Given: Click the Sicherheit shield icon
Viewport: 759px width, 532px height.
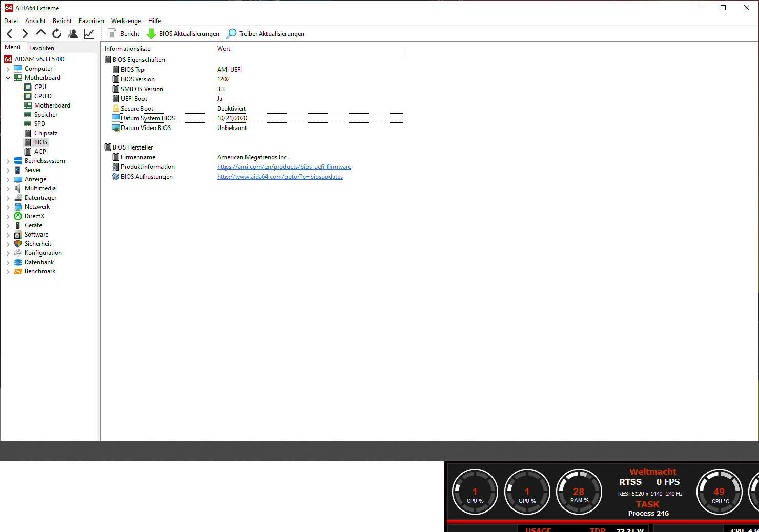Looking at the screenshot, I should coord(18,244).
